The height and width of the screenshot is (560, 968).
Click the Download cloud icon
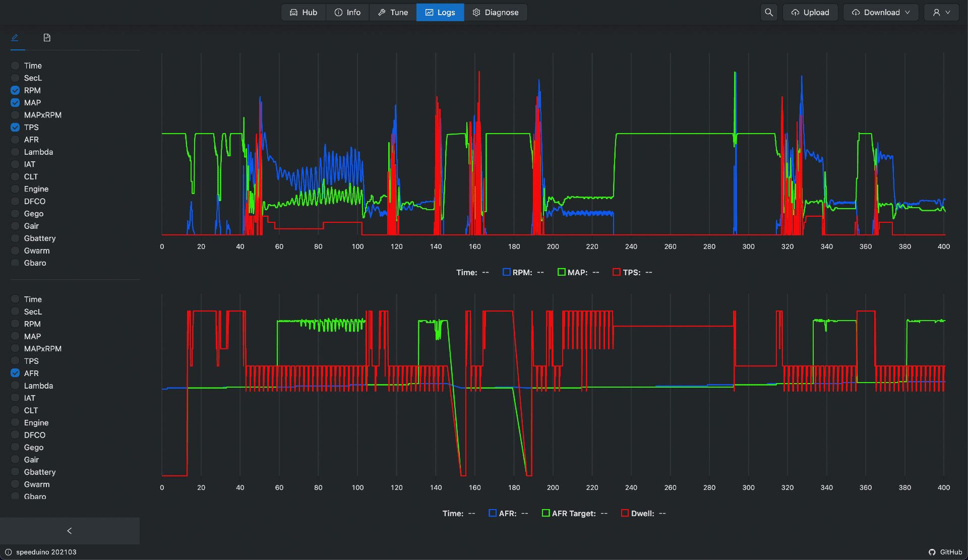tap(856, 12)
